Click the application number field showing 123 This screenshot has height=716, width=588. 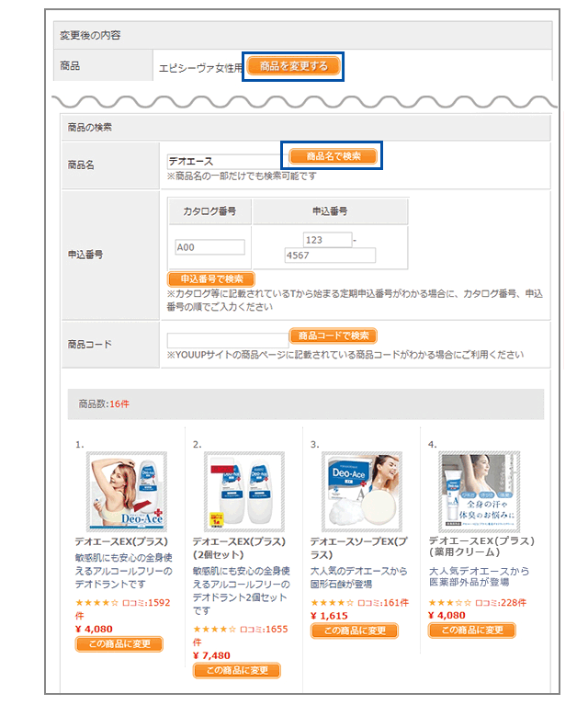point(327,240)
